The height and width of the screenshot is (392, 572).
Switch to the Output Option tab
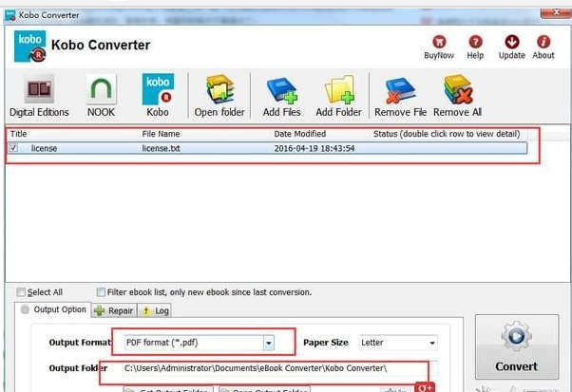click(x=53, y=309)
